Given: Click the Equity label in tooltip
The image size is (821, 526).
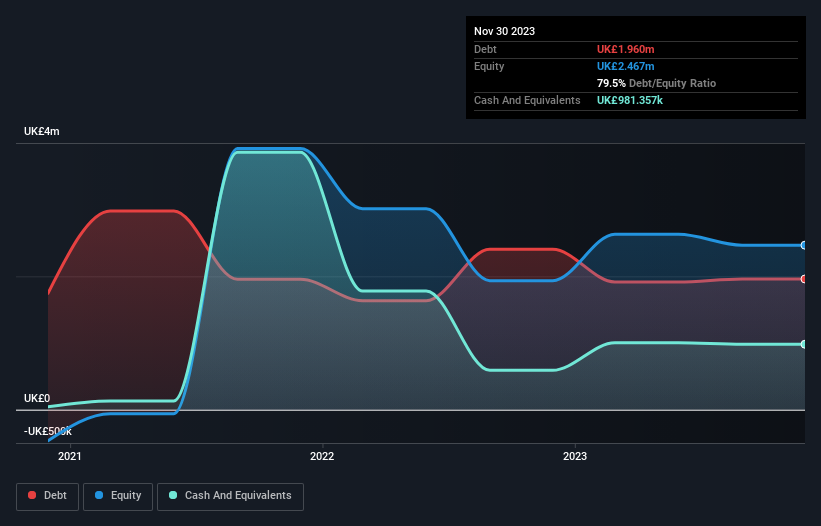Looking at the screenshot, I should (489, 66).
